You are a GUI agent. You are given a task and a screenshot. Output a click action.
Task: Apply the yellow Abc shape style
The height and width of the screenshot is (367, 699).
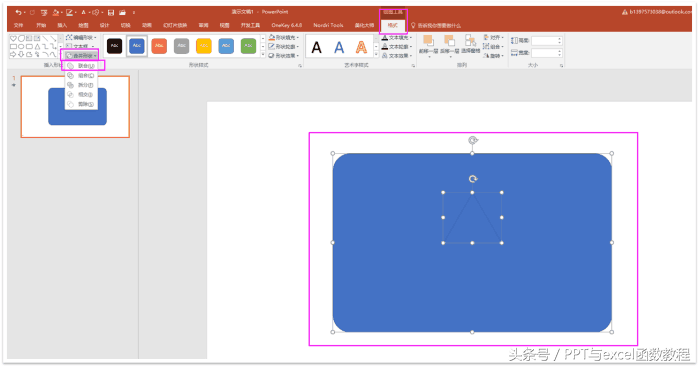(x=204, y=46)
